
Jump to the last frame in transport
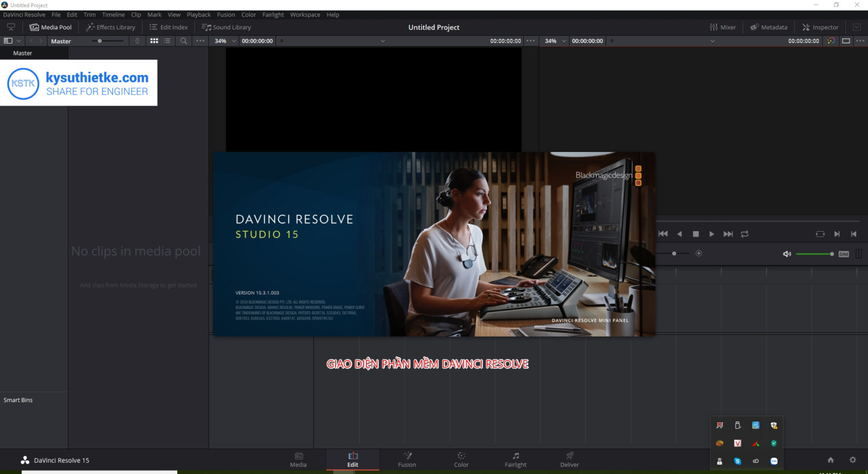pos(728,234)
